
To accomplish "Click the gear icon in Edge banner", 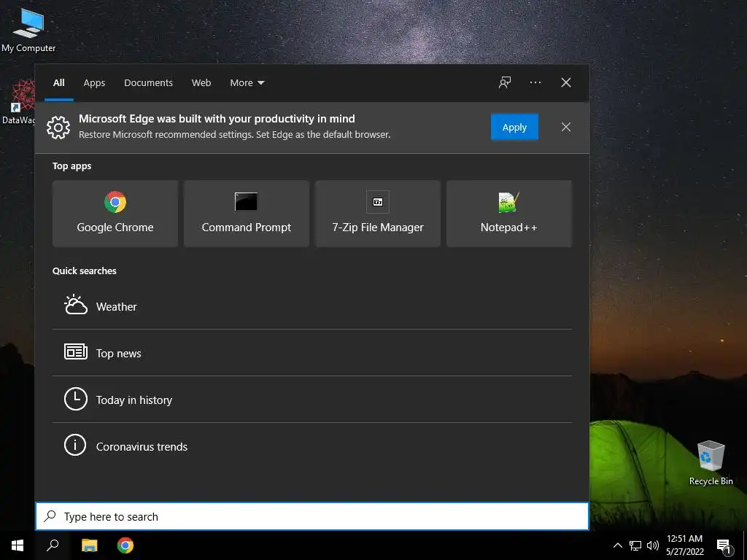I will (x=58, y=127).
